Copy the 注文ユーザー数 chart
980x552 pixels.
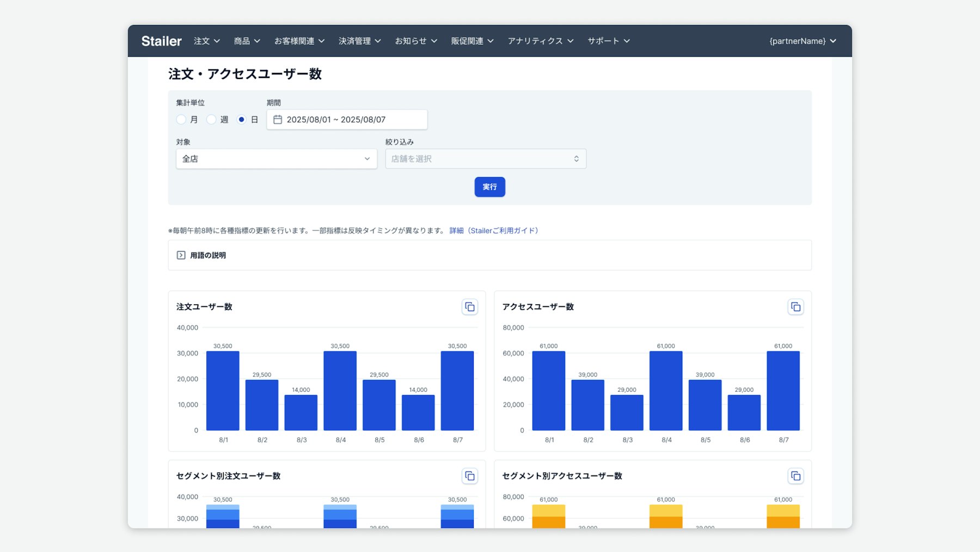(x=469, y=307)
